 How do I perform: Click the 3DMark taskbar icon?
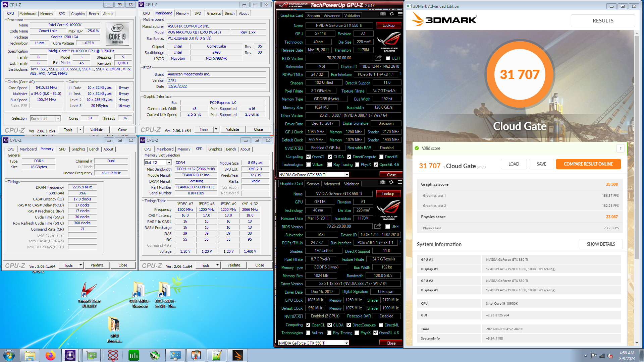pyautogui.click(x=237, y=355)
